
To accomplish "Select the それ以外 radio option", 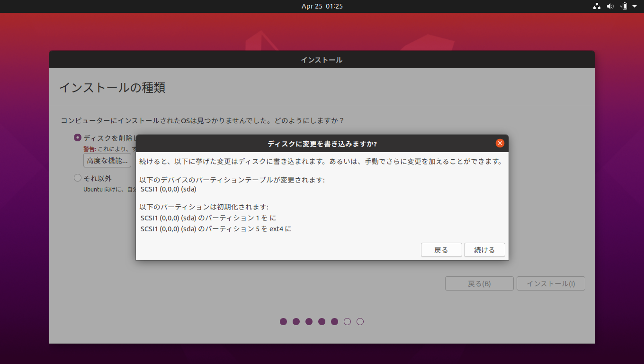I will point(78,178).
